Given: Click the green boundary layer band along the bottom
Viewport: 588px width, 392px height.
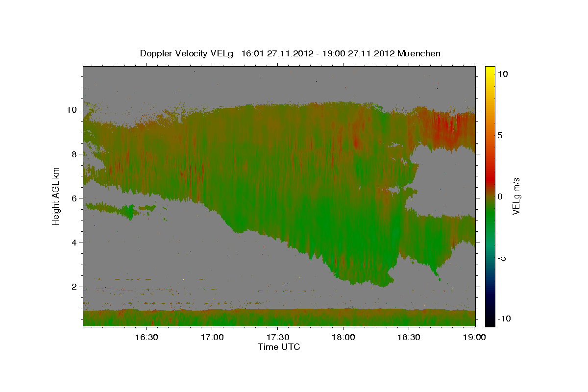Looking at the screenshot, I should pyautogui.click(x=279, y=318).
